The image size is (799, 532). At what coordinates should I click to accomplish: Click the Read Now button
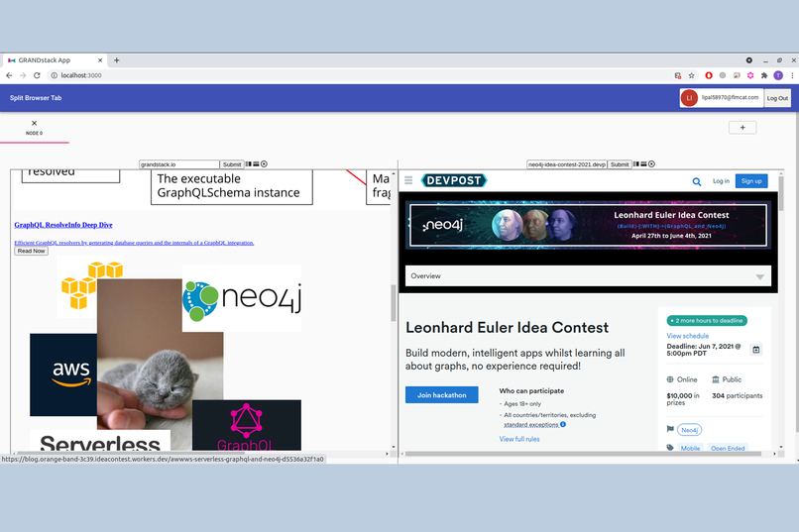pyautogui.click(x=31, y=251)
